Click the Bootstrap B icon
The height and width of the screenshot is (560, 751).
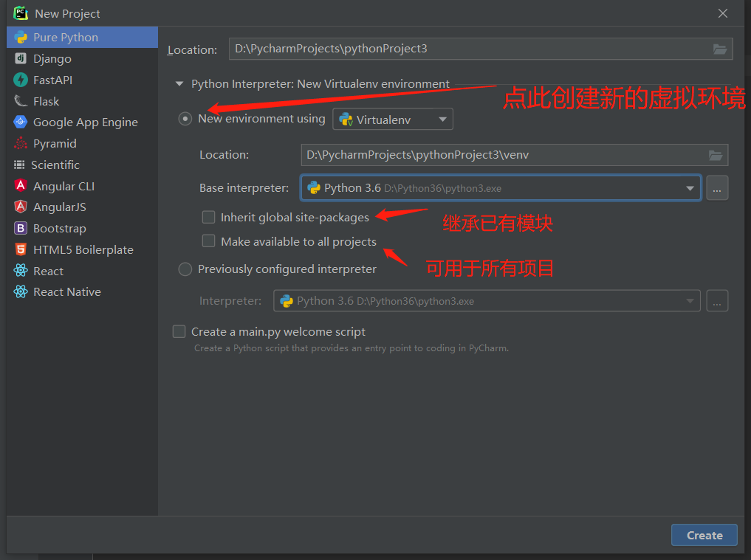(x=21, y=228)
